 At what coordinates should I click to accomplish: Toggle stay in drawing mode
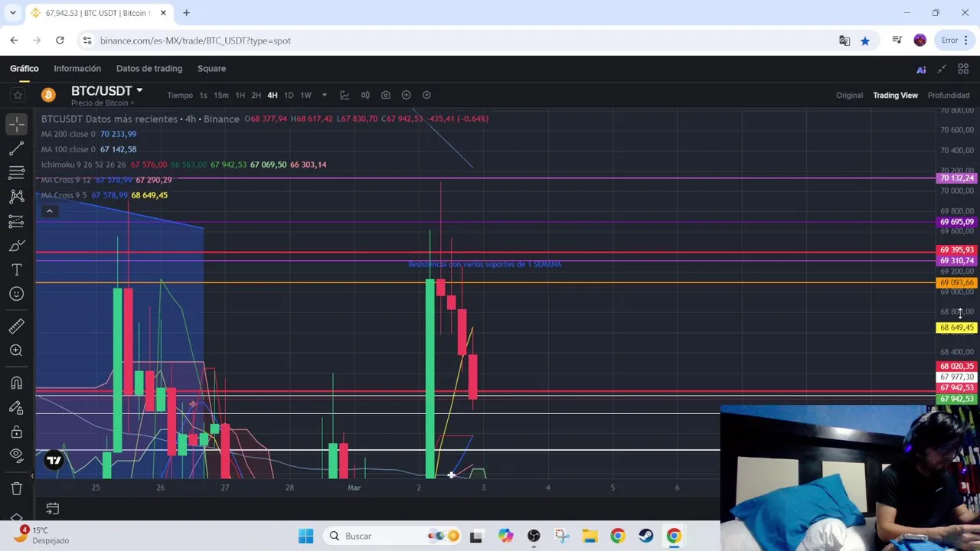[x=16, y=407]
